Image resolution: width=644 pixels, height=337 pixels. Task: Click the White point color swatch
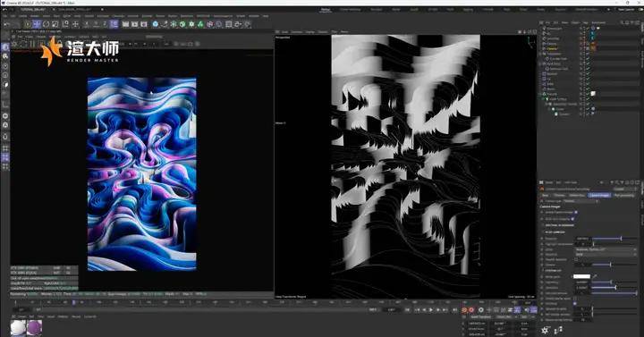[x=582, y=276]
